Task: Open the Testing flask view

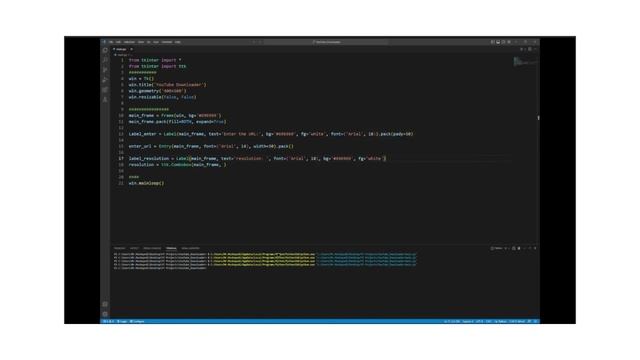Action: pyautogui.click(x=105, y=100)
